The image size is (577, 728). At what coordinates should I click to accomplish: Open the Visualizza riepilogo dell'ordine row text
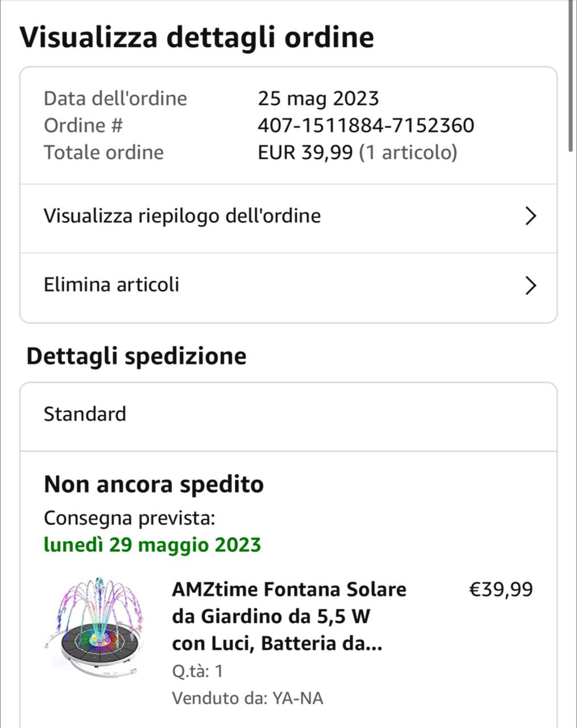(182, 216)
